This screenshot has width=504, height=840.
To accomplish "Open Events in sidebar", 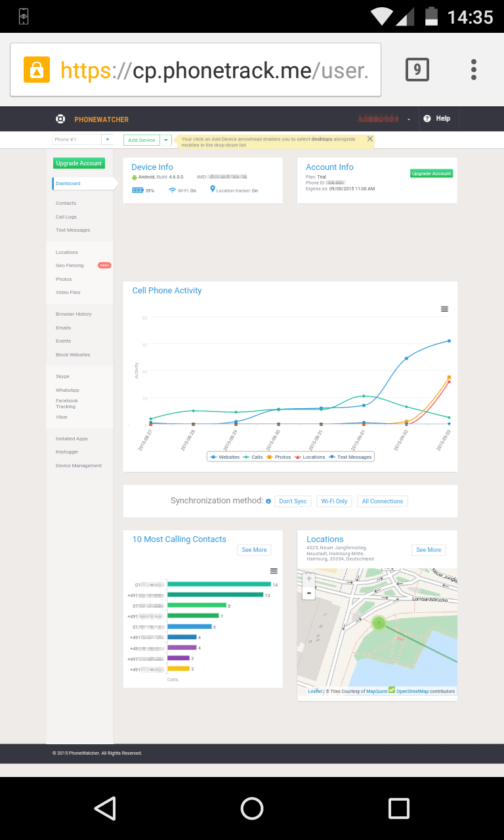I will point(64,341).
